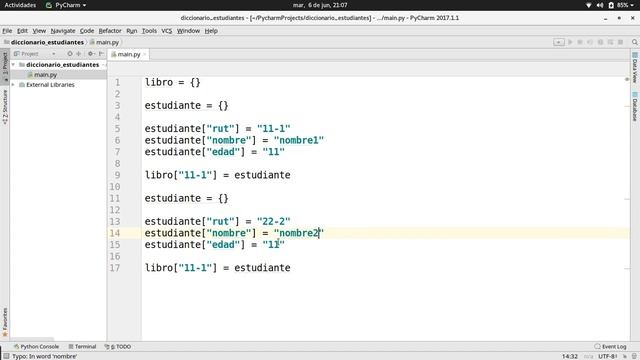Click the read-only lock icon in status bar
Screen dimensions: 640x360
click(x=625, y=356)
